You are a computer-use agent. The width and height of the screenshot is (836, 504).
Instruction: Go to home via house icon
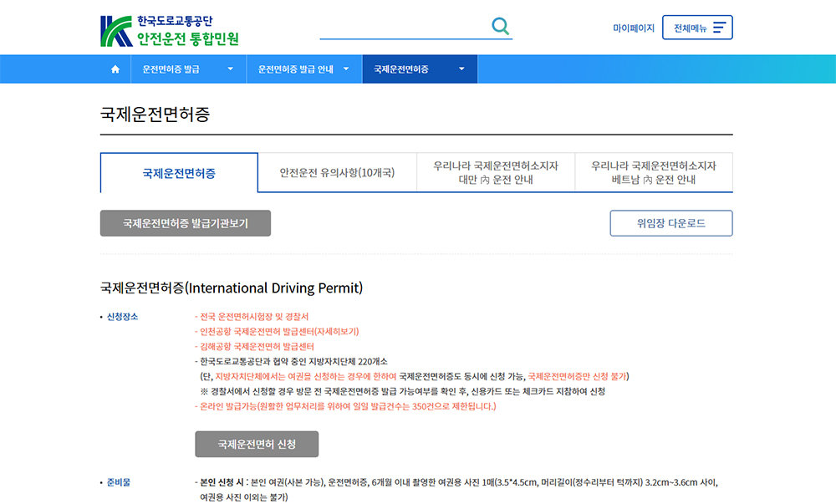click(x=115, y=69)
